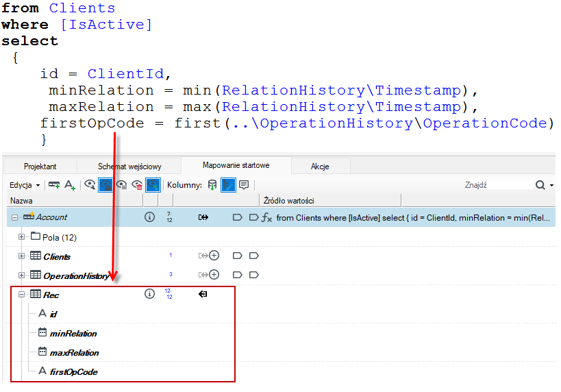Select the id field under Rec
The image size is (561, 392).
(53, 315)
